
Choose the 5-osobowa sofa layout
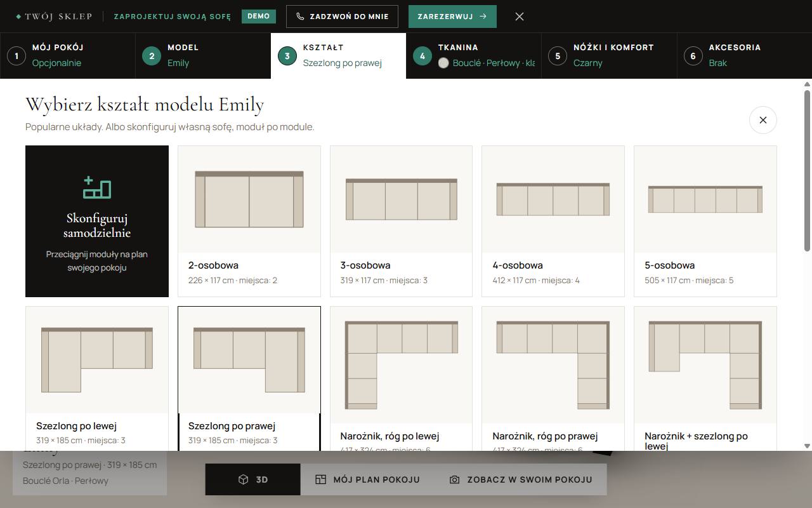pyautogui.click(x=705, y=221)
